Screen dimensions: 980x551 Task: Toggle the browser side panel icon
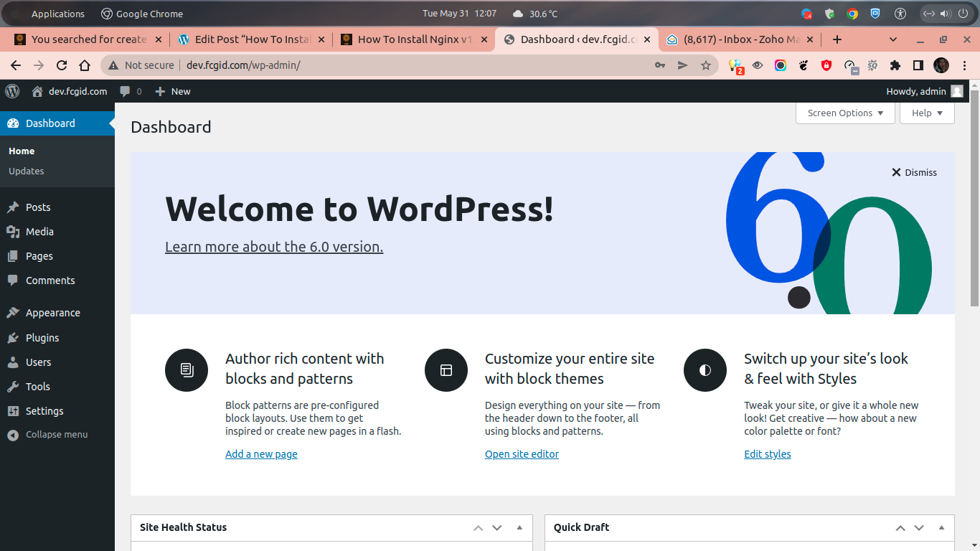pyautogui.click(x=918, y=65)
